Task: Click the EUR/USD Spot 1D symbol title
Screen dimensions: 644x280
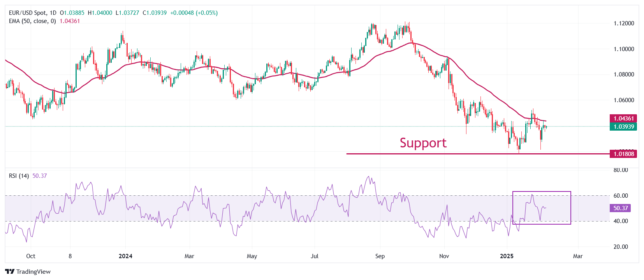Action: click(33, 13)
